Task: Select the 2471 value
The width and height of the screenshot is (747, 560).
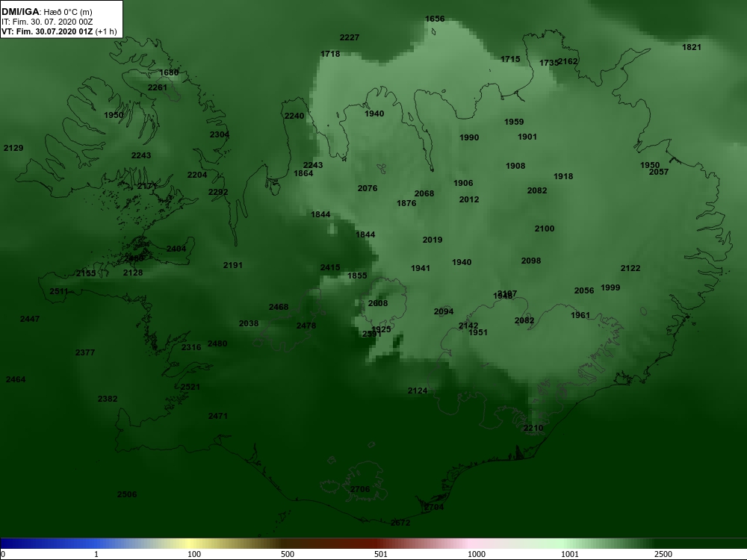Action: 217,416
